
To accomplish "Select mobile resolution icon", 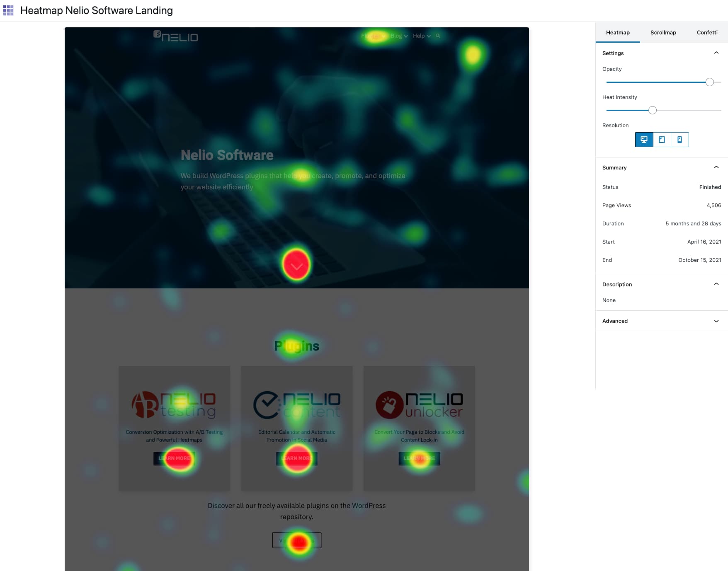I will [x=679, y=140].
